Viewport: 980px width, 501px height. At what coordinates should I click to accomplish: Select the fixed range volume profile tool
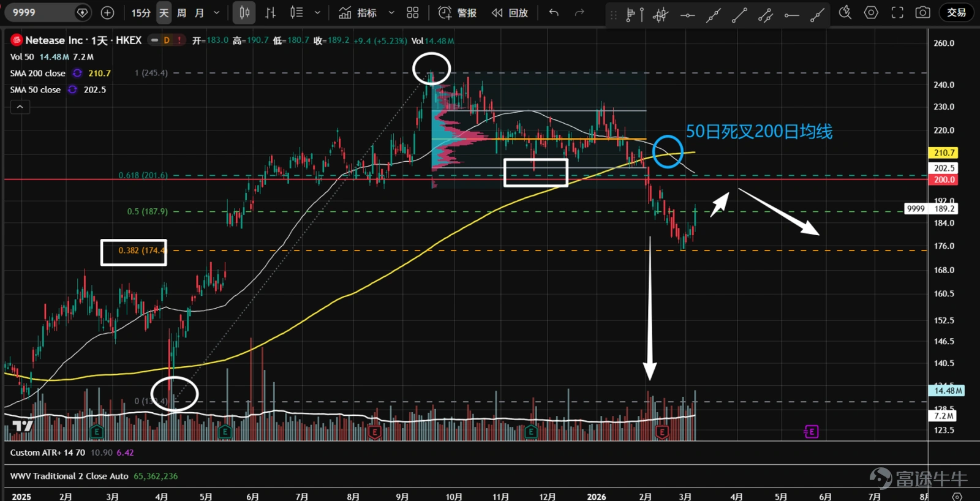pos(635,14)
